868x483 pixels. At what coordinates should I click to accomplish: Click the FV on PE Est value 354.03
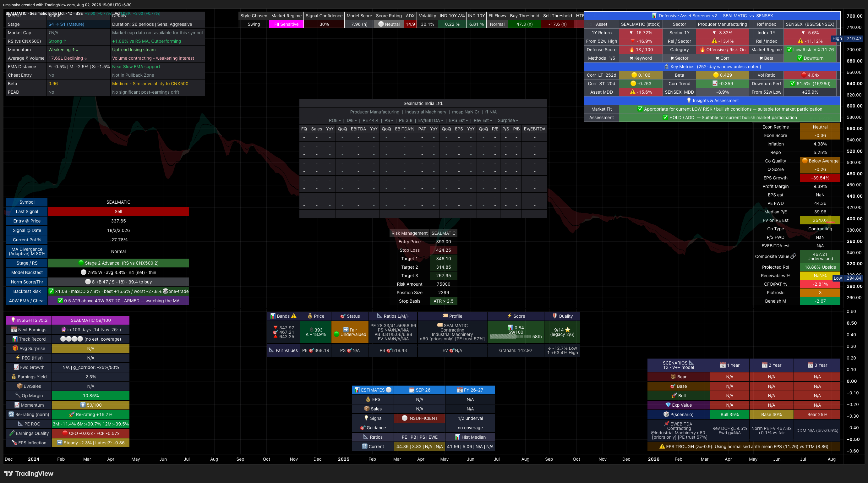820,220
